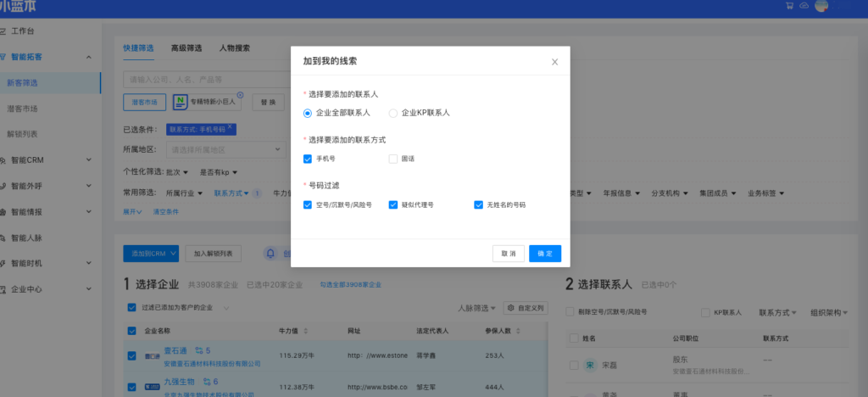Screen dimensions: 868x397
Task: Expand the 智能CRM sidebar menu
Action: (x=49, y=159)
